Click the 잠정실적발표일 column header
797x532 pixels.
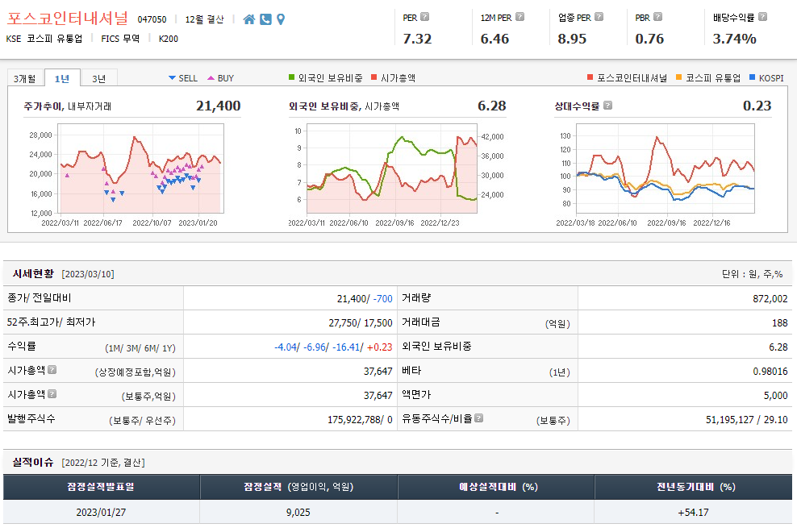pyautogui.click(x=101, y=487)
